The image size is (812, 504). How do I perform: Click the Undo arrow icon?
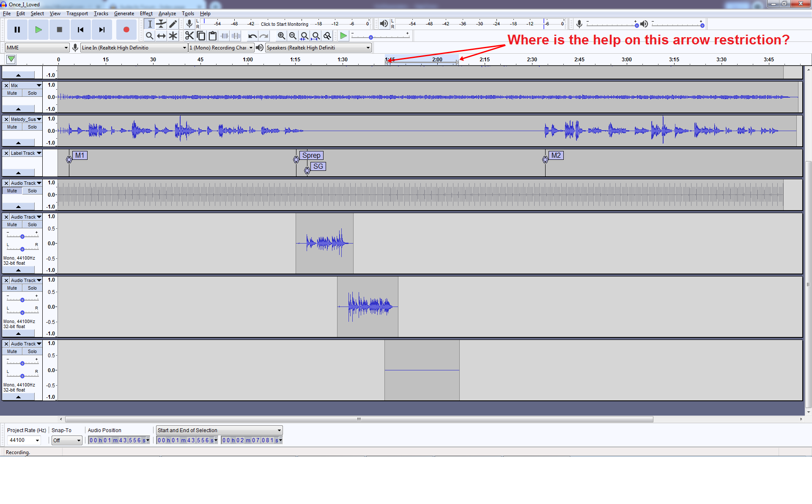pos(252,36)
